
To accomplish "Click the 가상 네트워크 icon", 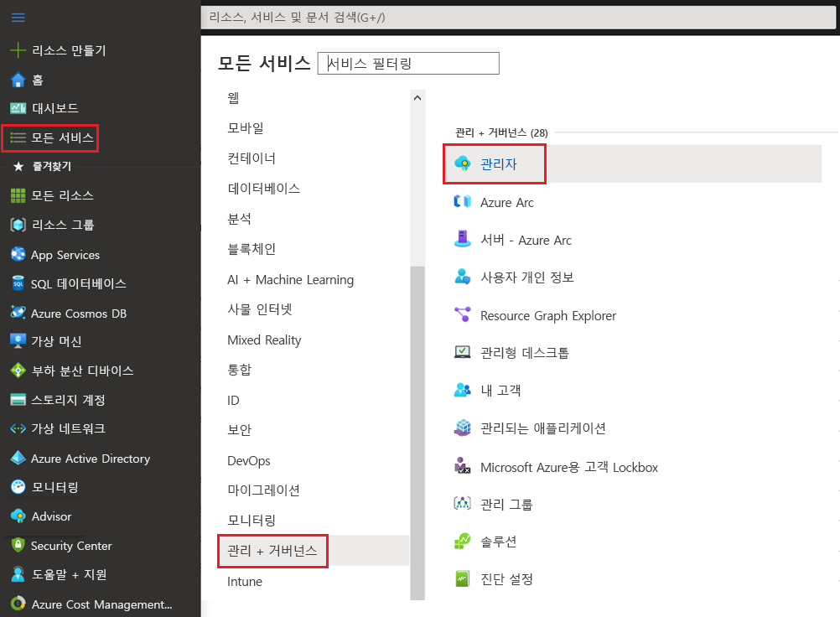I will tap(18, 428).
